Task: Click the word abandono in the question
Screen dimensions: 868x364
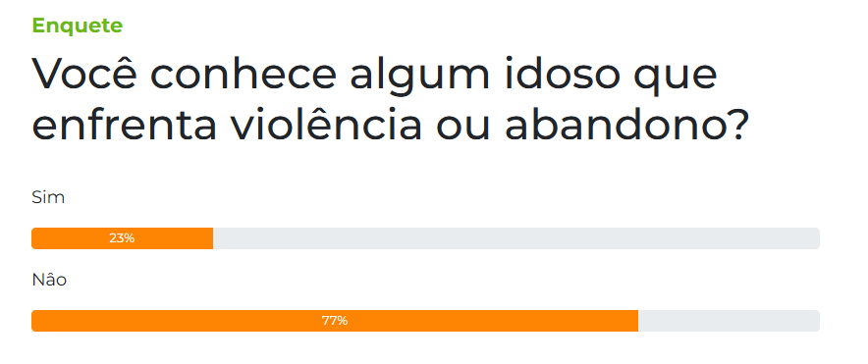Action: pos(626,125)
